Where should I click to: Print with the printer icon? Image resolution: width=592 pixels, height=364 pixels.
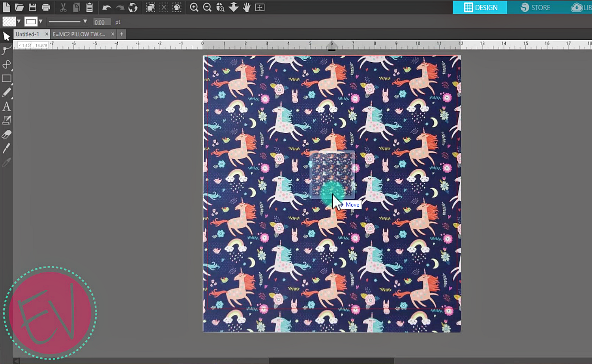(x=46, y=7)
